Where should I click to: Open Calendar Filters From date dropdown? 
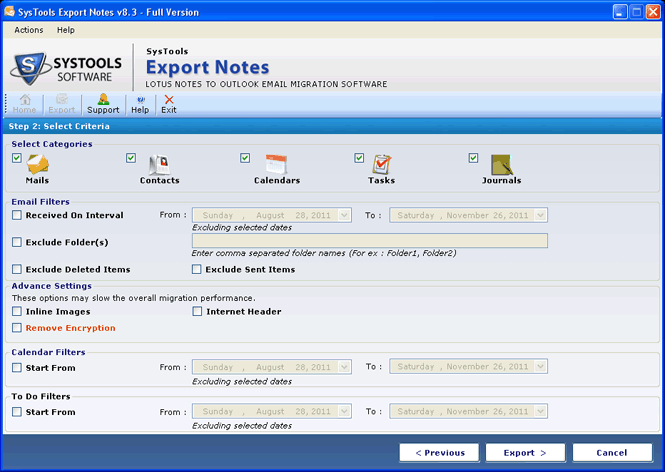tap(344, 366)
